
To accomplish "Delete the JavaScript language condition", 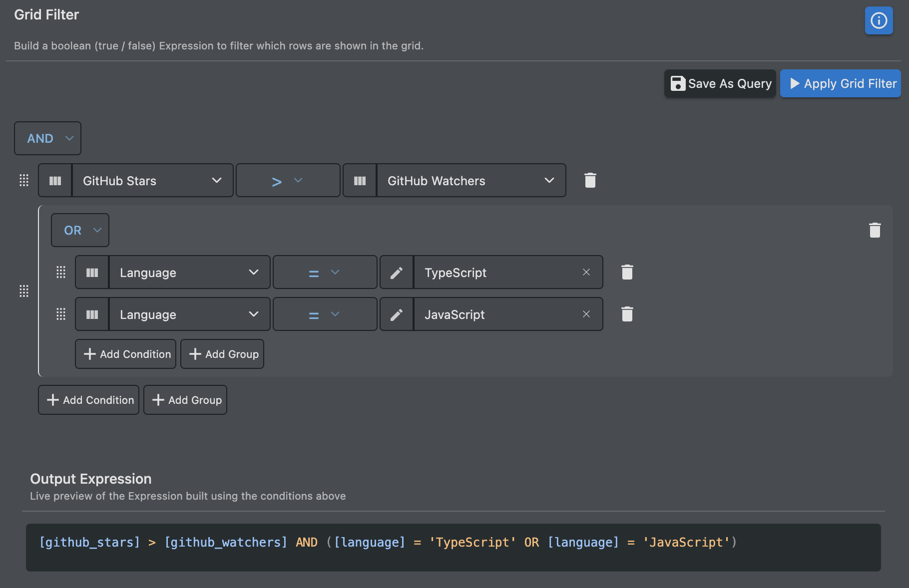I will [x=627, y=314].
